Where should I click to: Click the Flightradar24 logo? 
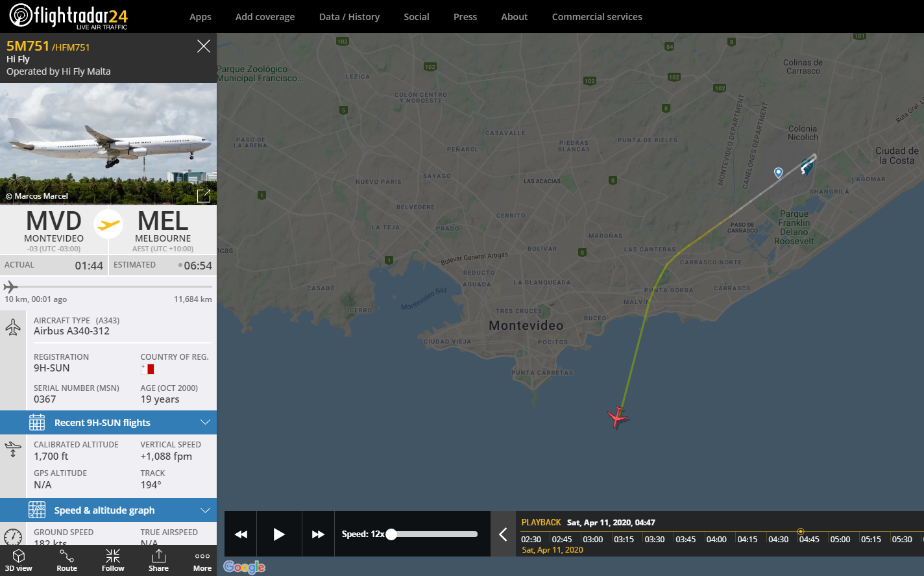coord(69,16)
